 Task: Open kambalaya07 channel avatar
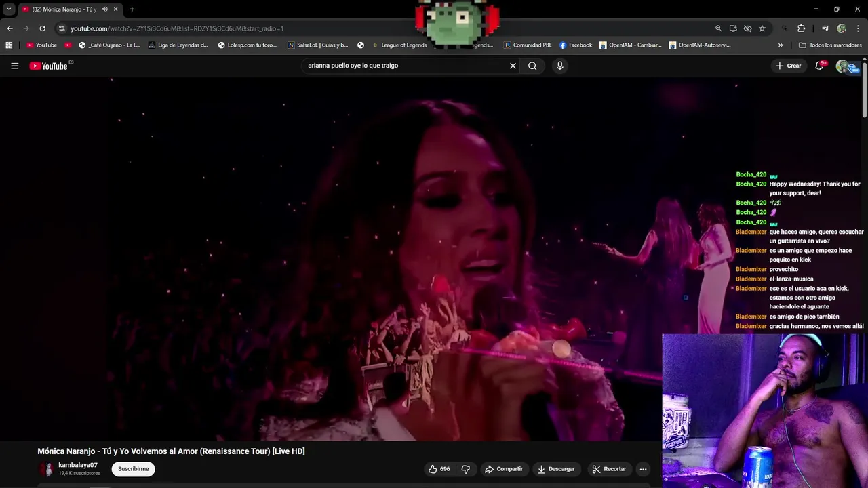pos(45,469)
